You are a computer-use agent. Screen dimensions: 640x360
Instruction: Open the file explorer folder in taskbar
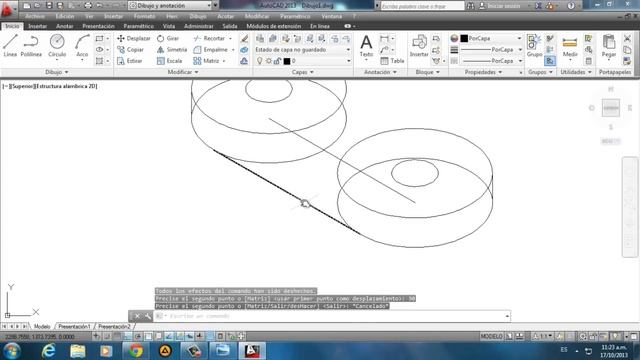[78, 351]
